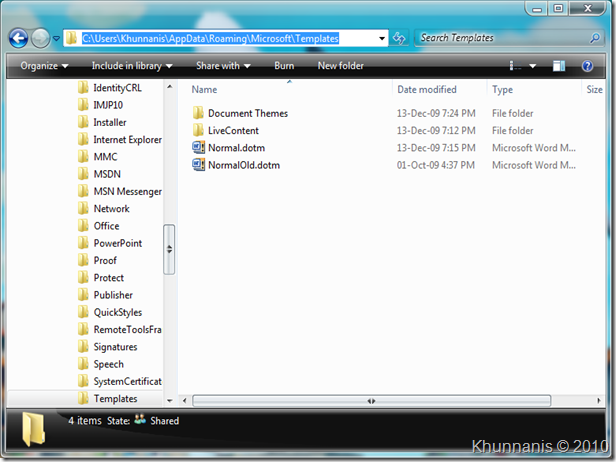
Task: Open the address bar history dropdown
Action: tap(382, 38)
